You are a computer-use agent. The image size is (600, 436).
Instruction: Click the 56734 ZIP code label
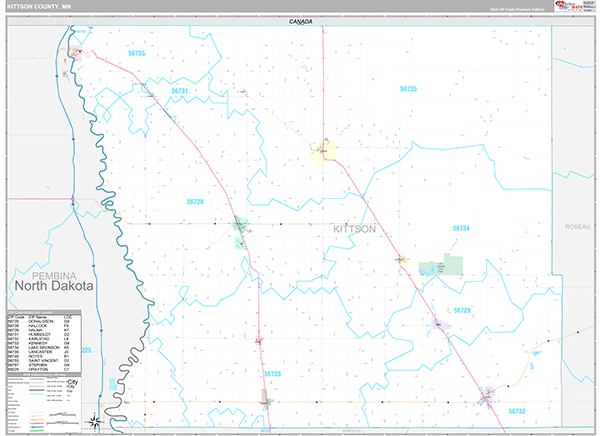click(461, 228)
